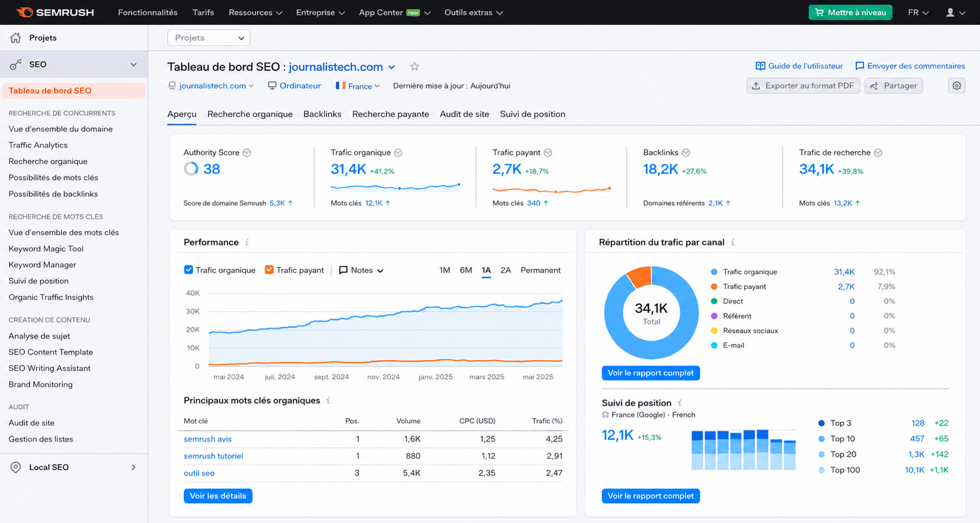Image resolution: width=980 pixels, height=523 pixels.
Task: Click the SEO key icon in sidebar
Action: click(16, 64)
